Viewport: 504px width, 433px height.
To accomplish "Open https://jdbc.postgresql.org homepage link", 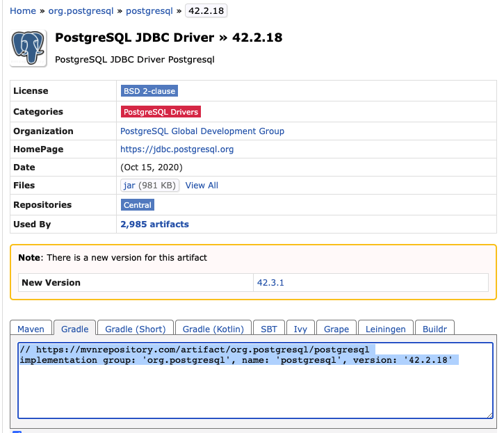I will pos(177,149).
